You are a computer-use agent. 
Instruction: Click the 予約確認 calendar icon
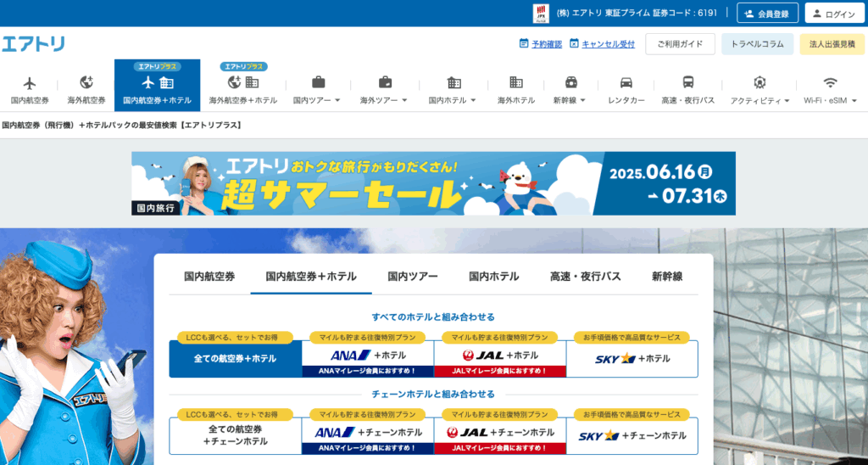point(524,43)
